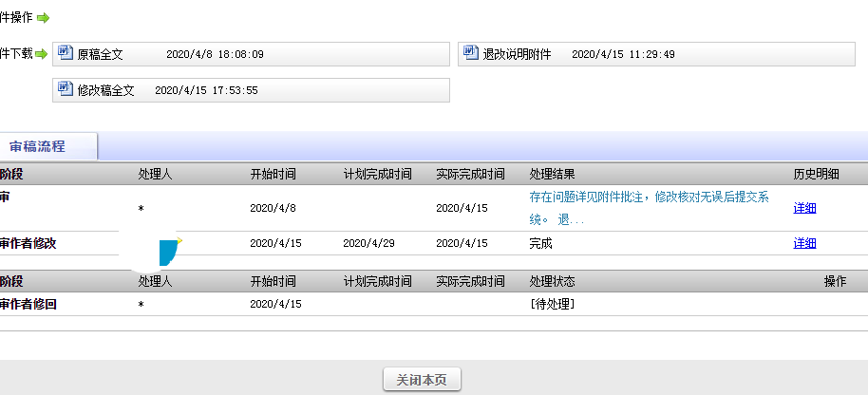
Task: Download the 退改说明附件 file link
Action: point(517,55)
